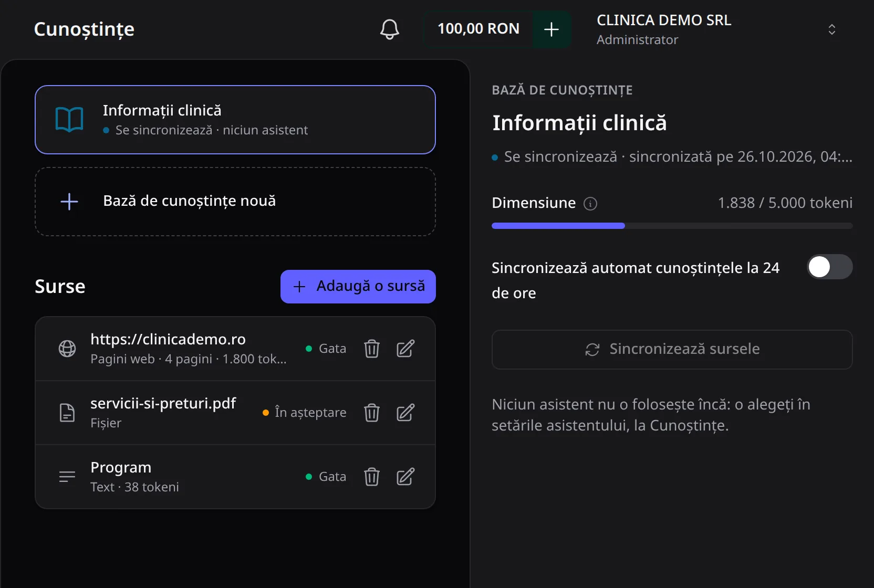
Task: Delete the https://clinicademo.ro source
Action: point(372,349)
